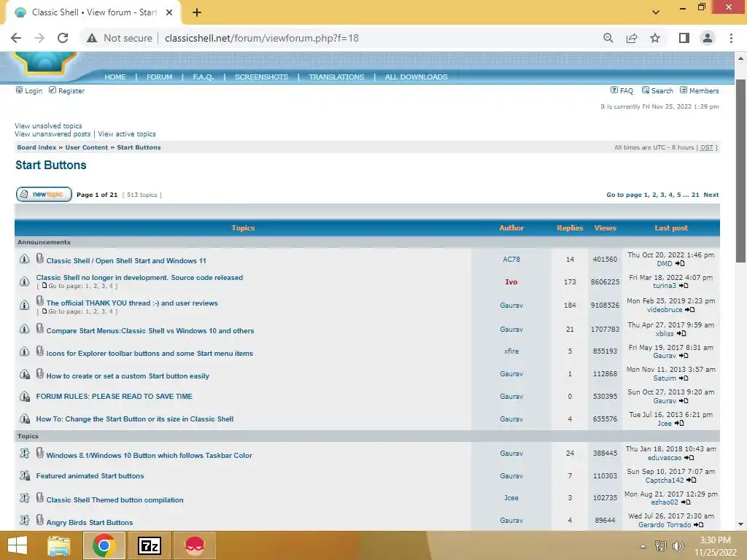Click announcement icon for FORUM RULES topic

click(24, 396)
